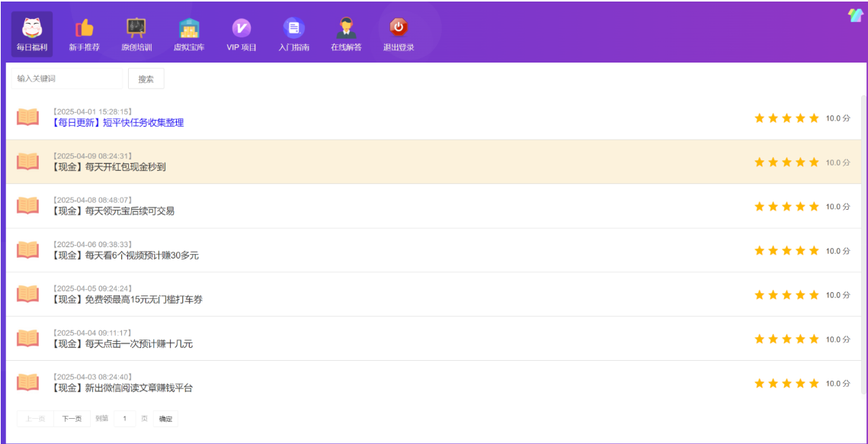Open 【每日更新】短平快任务收集整理 link
Viewport: 868px width, 444px height.
pyautogui.click(x=118, y=123)
